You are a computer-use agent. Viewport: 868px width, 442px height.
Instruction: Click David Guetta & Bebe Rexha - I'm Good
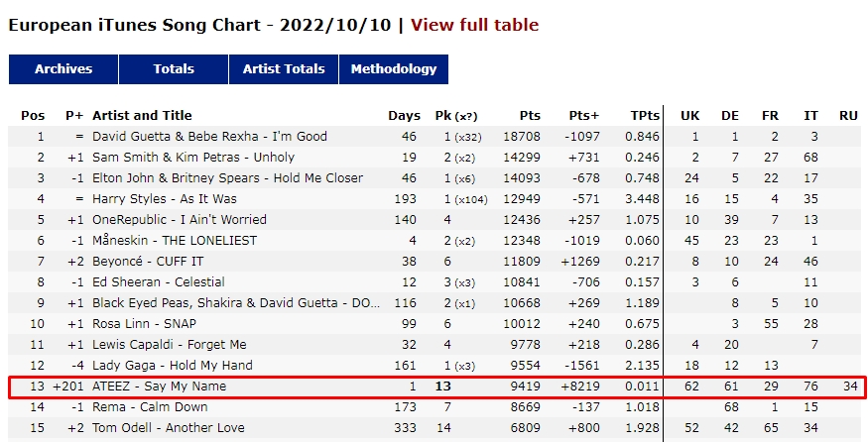[x=209, y=137]
